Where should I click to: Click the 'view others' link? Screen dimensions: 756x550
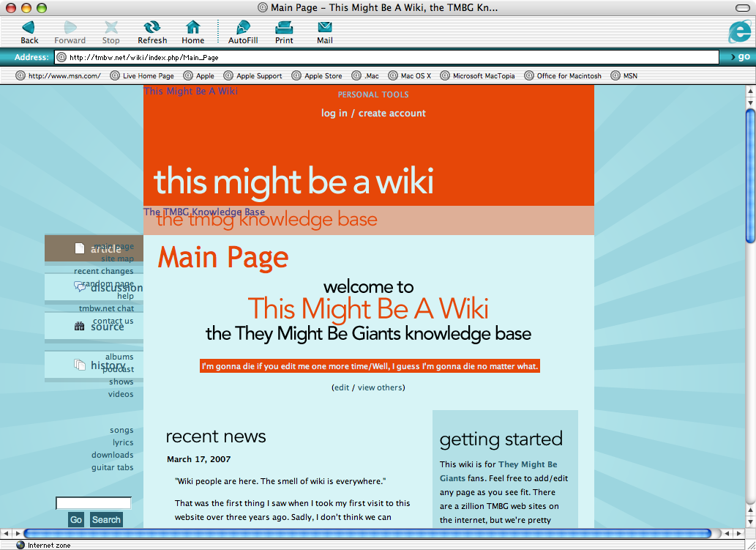coord(380,387)
